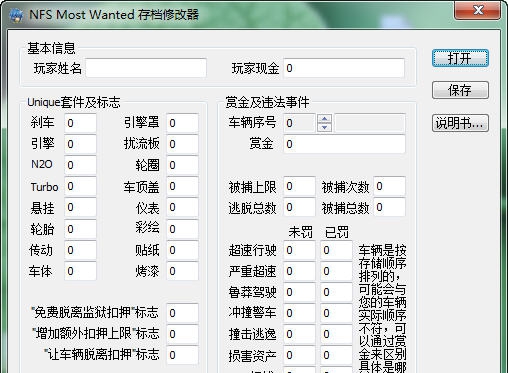
Task: Open the 说明书... manual button
Action: 460,123
